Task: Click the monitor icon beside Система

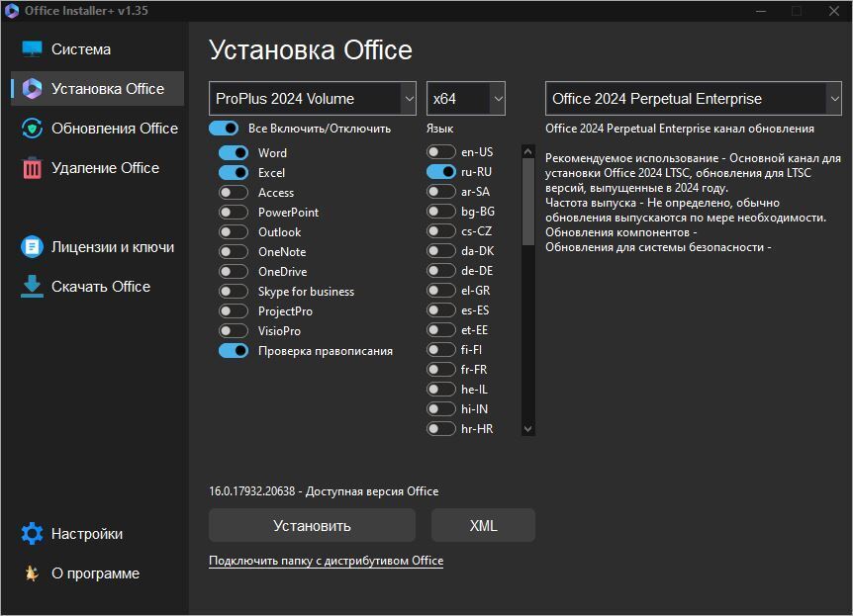Action: coord(33,49)
